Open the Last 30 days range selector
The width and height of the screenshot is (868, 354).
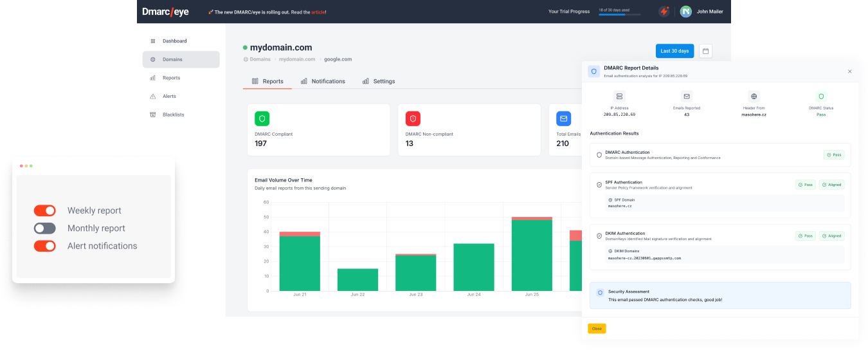pos(674,51)
